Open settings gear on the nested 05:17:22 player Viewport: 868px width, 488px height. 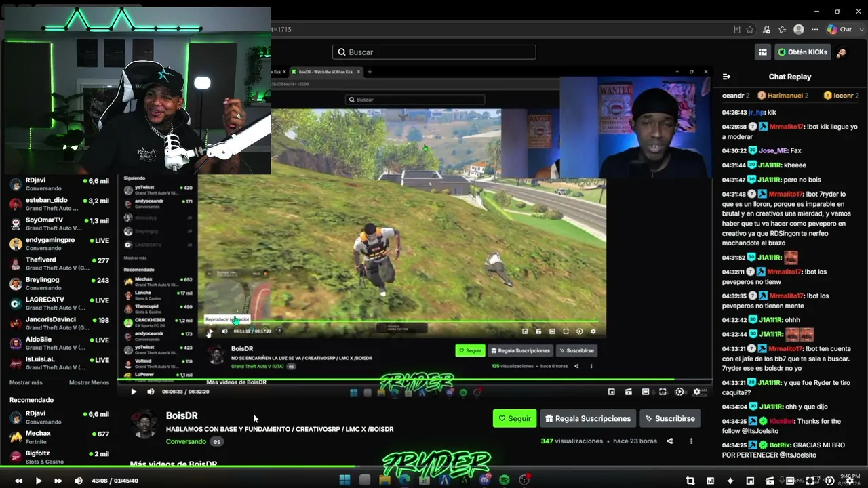(593, 331)
